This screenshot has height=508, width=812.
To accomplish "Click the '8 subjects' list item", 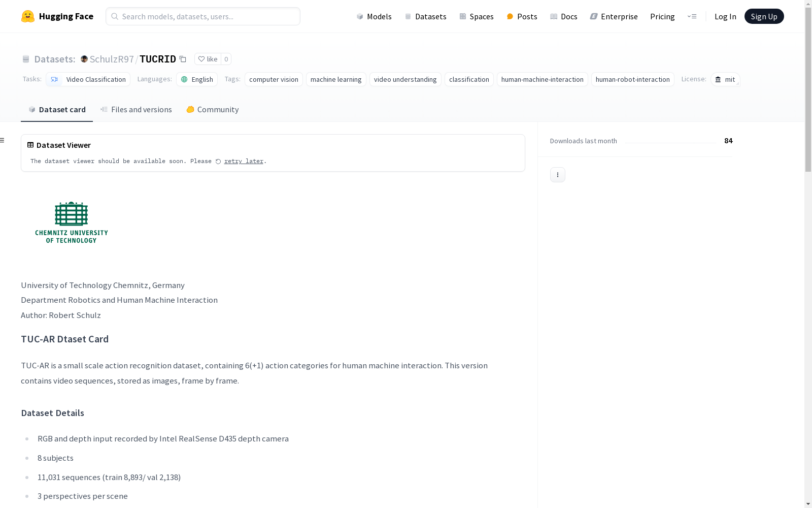I will click(x=55, y=458).
